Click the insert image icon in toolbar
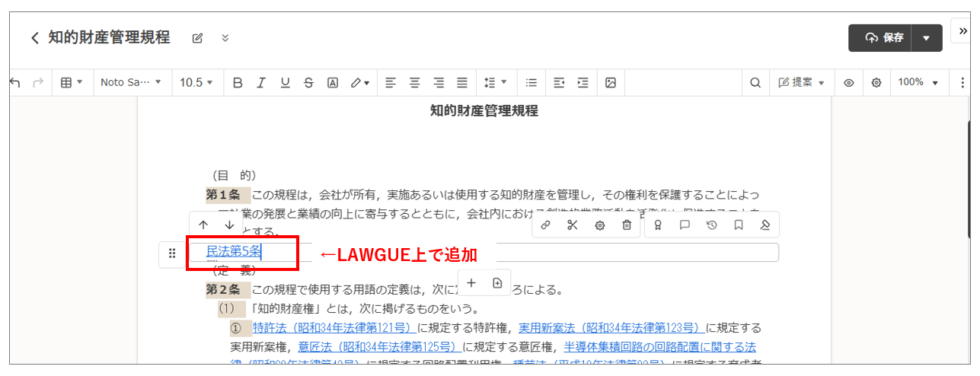This screenshot has height=376, width=980. (610, 83)
